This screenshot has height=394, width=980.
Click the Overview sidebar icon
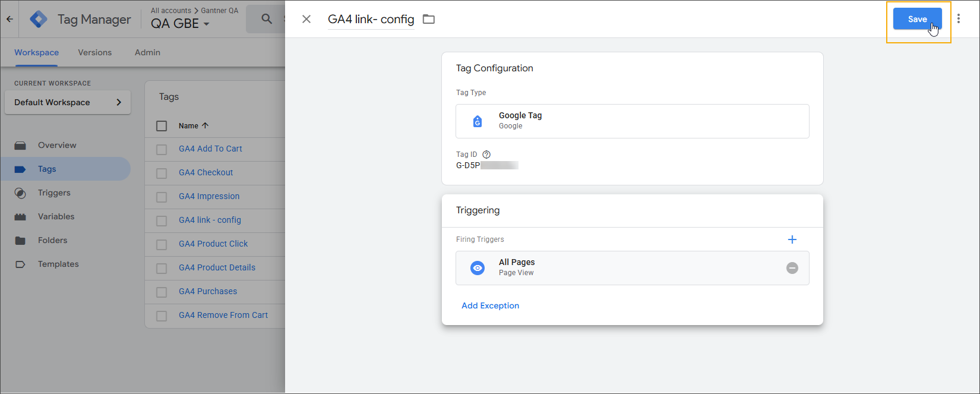click(20, 145)
